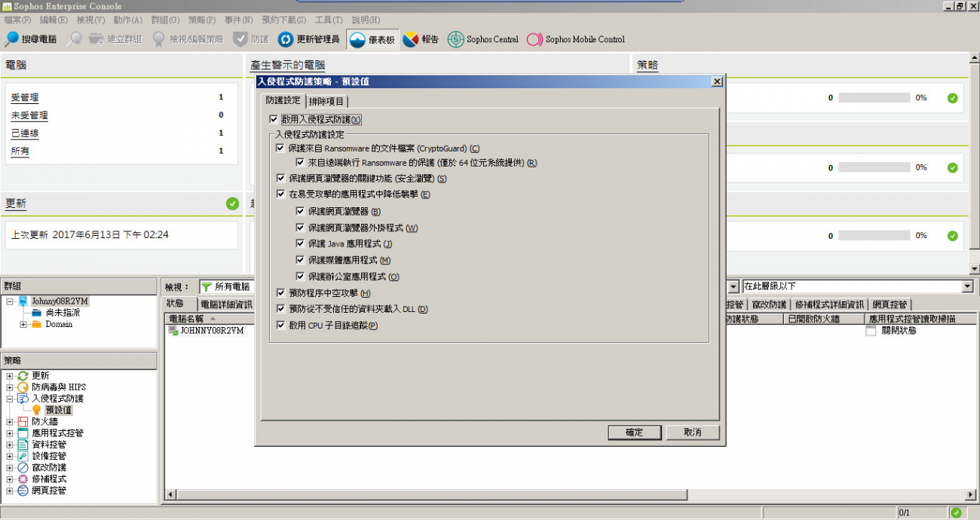This screenshot has height=520, width=980.
Task: Click the 應用程式控管 policy icon
Action: pos(23,433)
